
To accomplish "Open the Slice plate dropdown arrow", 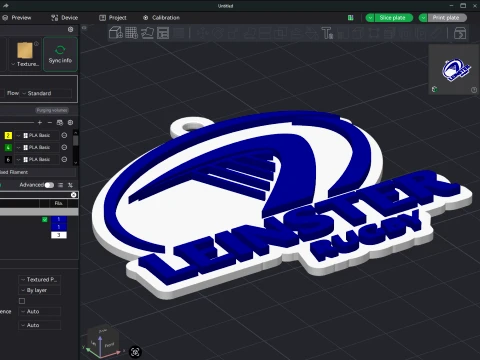I will tap(370, 18).
